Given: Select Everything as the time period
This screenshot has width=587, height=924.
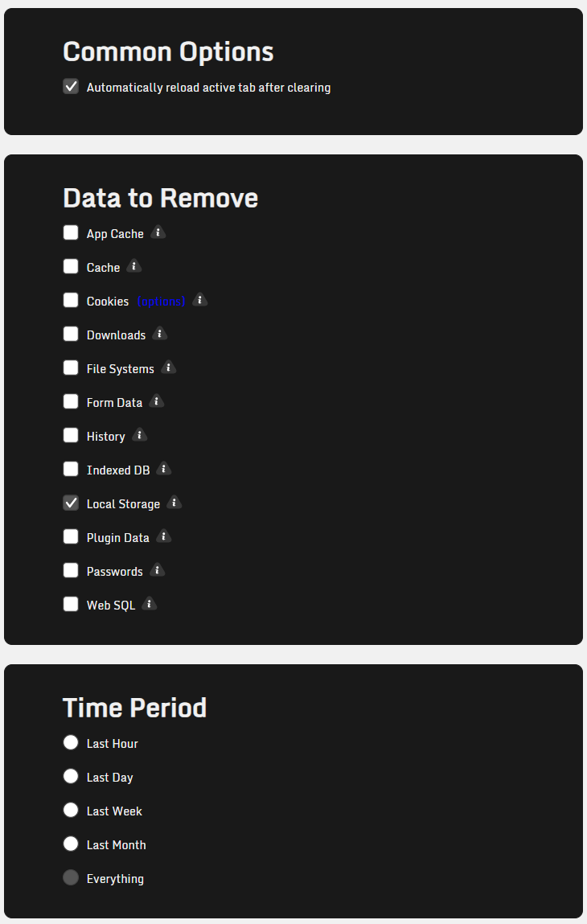Looking at the screenshot, I should tap(71, 877).
